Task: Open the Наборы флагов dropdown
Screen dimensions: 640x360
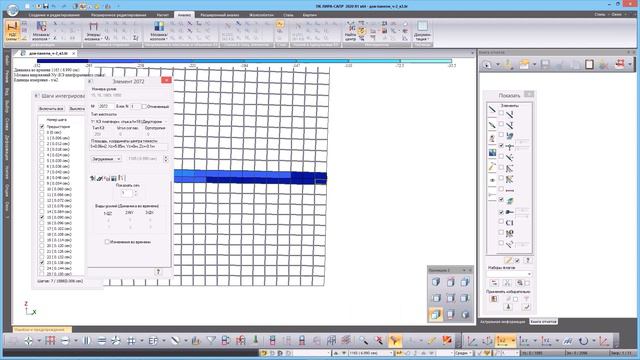Action: (x=510, y=274)
